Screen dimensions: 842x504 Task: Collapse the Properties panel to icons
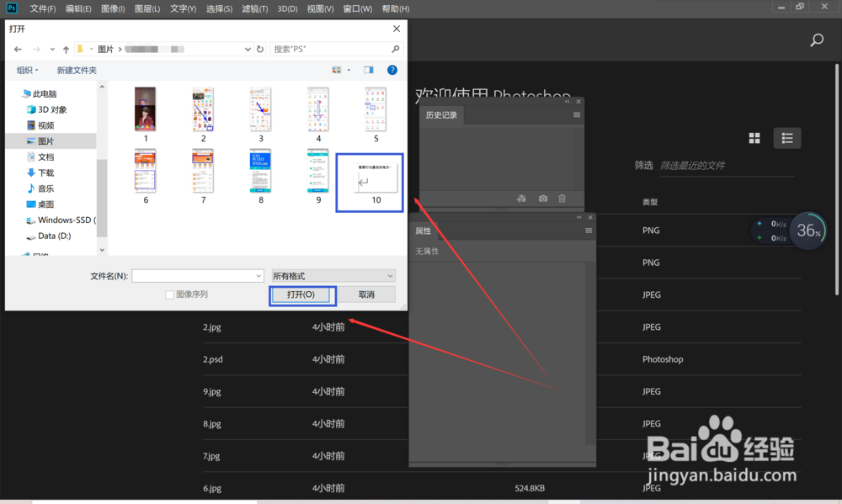[578, 216]
